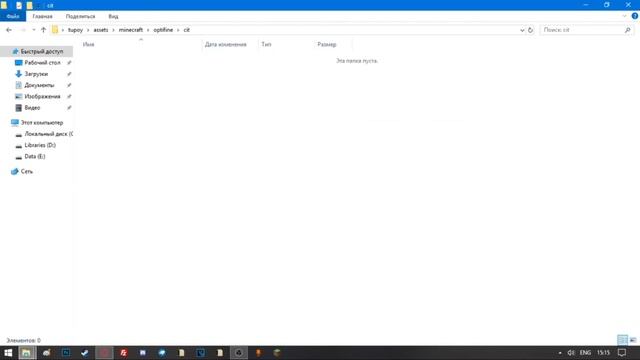The image size is (640, 360).
Task: Go up one folder level arrow
Action: coord(43,30)
